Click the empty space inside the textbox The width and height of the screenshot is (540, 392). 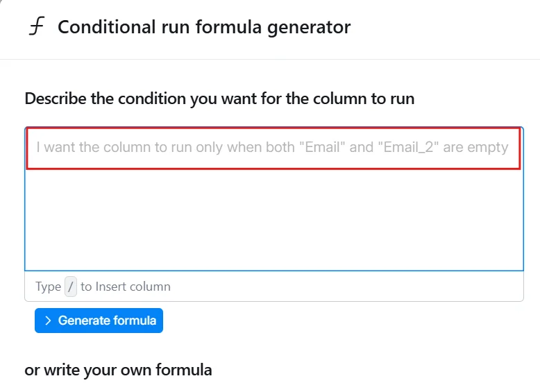(273, 222)
